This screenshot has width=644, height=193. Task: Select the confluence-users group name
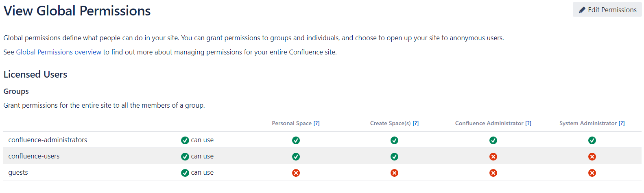point(34,156)
